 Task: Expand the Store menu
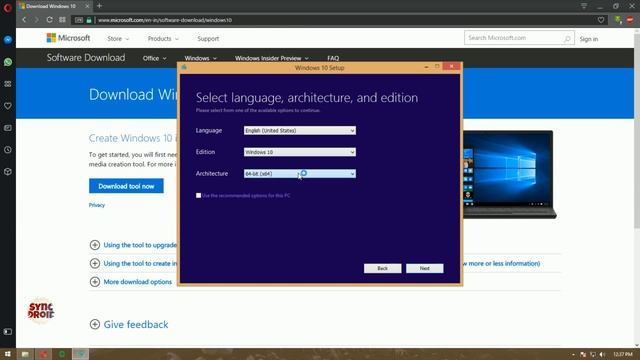pos(118,38)
